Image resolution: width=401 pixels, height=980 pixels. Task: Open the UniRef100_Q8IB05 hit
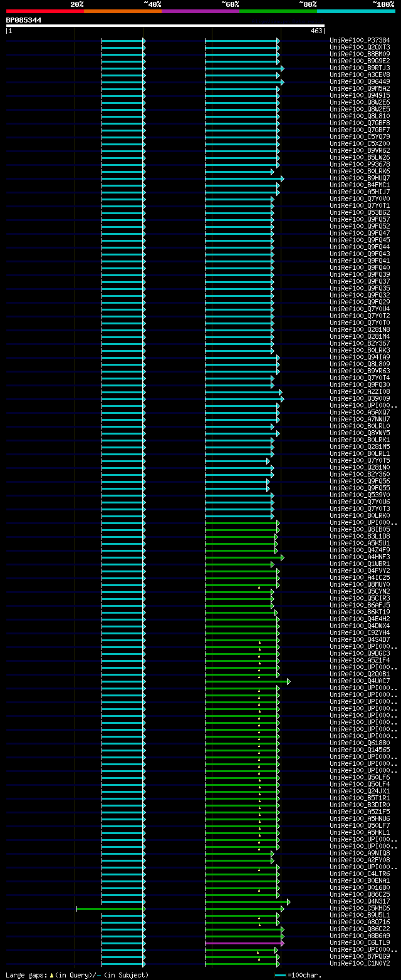click(360, 530)
